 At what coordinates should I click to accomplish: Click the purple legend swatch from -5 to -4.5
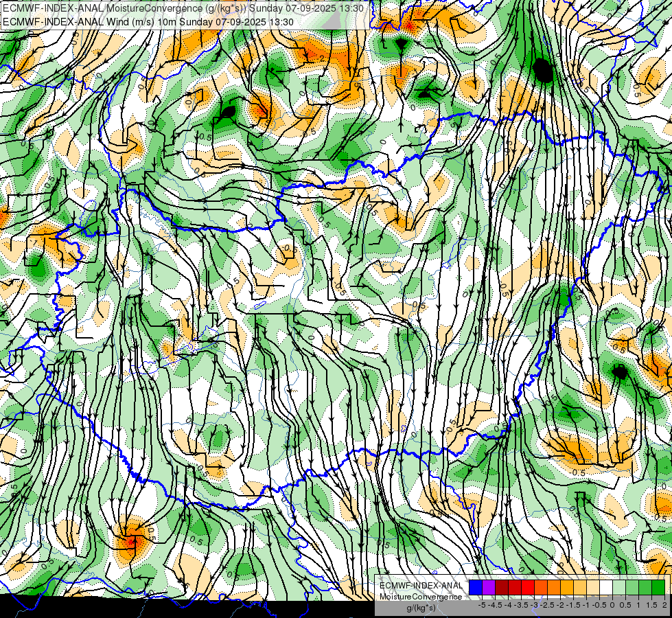(x=489, y=587)
